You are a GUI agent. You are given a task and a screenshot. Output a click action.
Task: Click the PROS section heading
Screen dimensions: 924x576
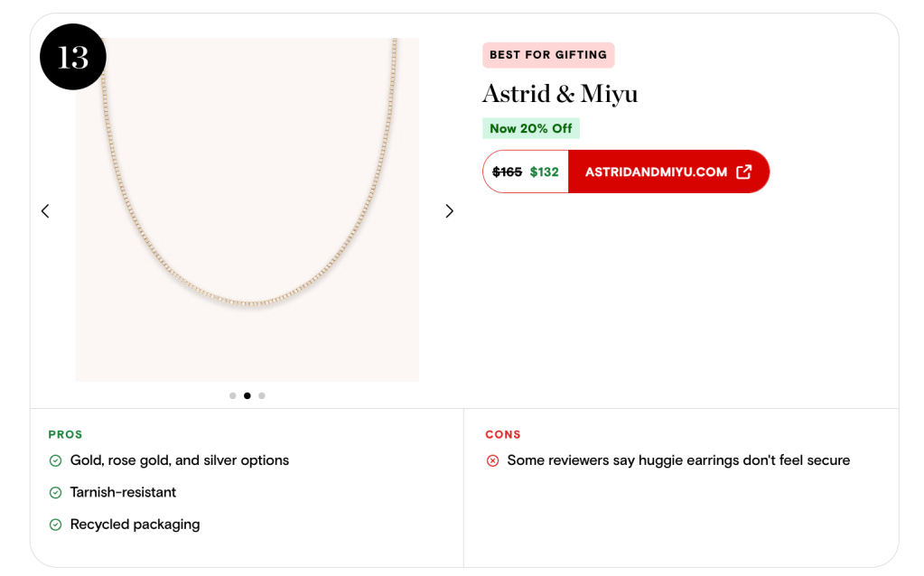tap(66, 434)
